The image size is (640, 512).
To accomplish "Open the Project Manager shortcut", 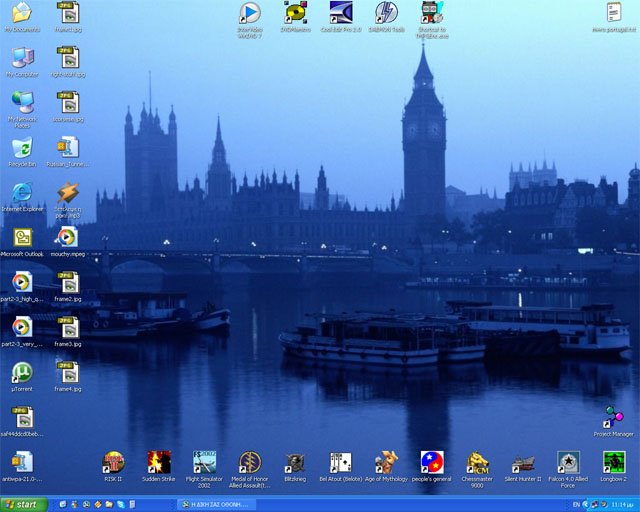I will (614, 417).
